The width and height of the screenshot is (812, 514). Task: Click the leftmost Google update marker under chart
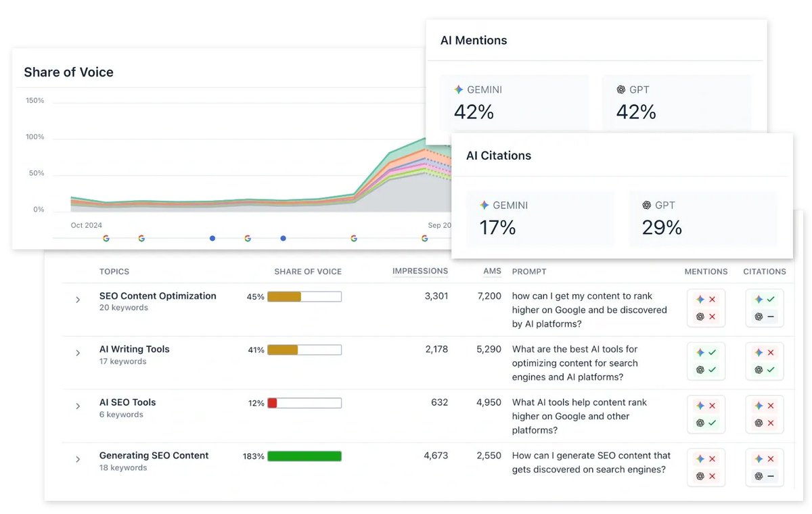tap(106, 238)
